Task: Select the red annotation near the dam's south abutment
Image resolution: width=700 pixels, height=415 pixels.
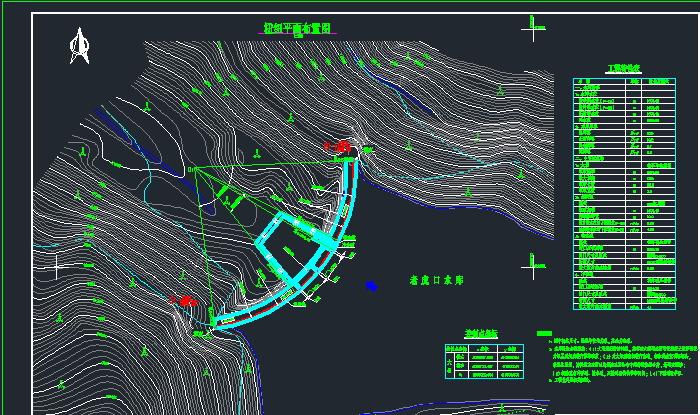Action: click(183, 301)
